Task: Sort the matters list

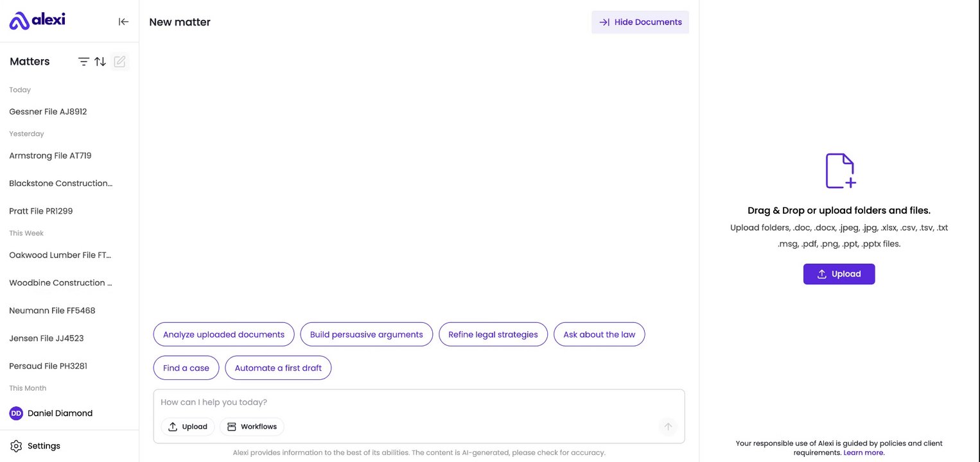Action: coord(100,62)
